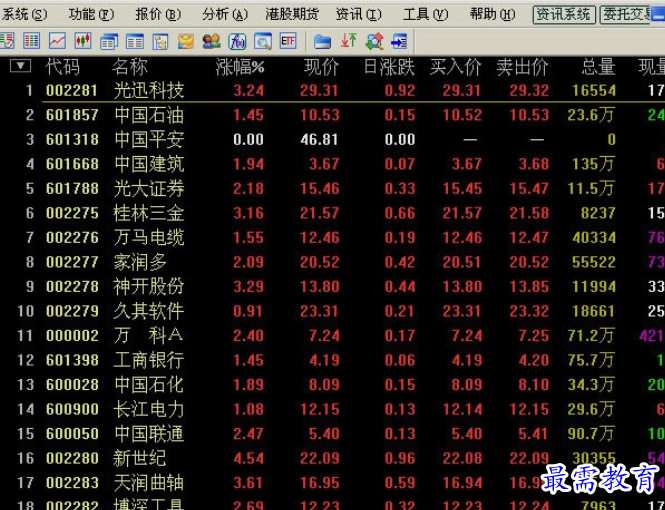Select stock code 601857
Image resolution: width=665 pixels, height=510 pixels.
coord(72,115)
